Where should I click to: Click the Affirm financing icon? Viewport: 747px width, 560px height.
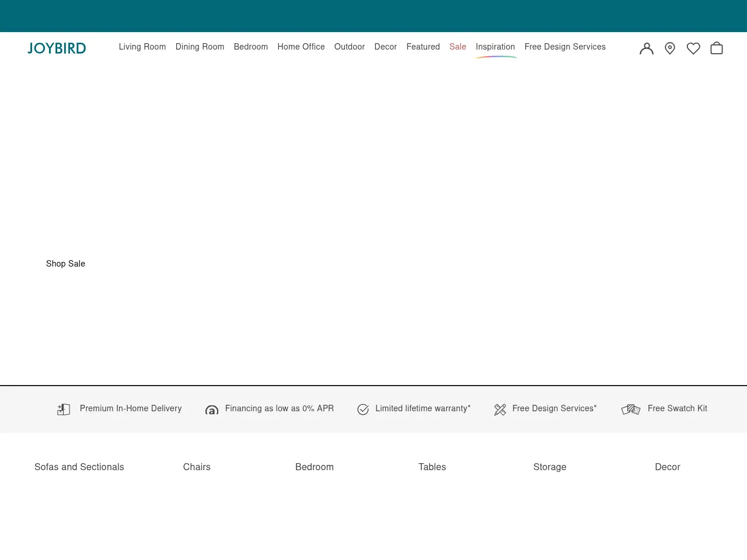click(x=212, y=410)
